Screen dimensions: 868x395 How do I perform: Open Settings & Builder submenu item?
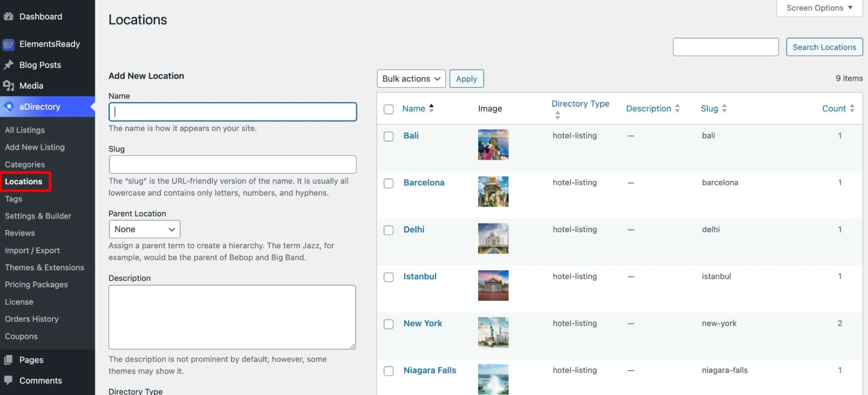point(38,216)
